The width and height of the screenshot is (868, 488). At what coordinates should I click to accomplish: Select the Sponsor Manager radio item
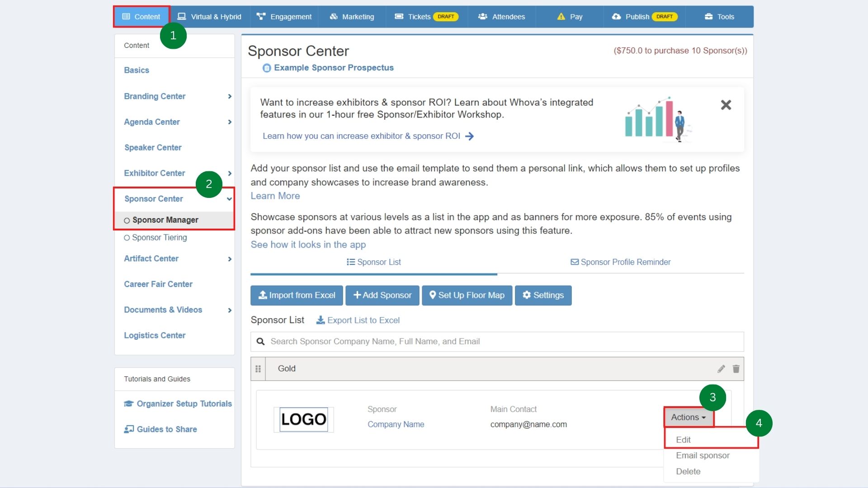tap(127, 221)
